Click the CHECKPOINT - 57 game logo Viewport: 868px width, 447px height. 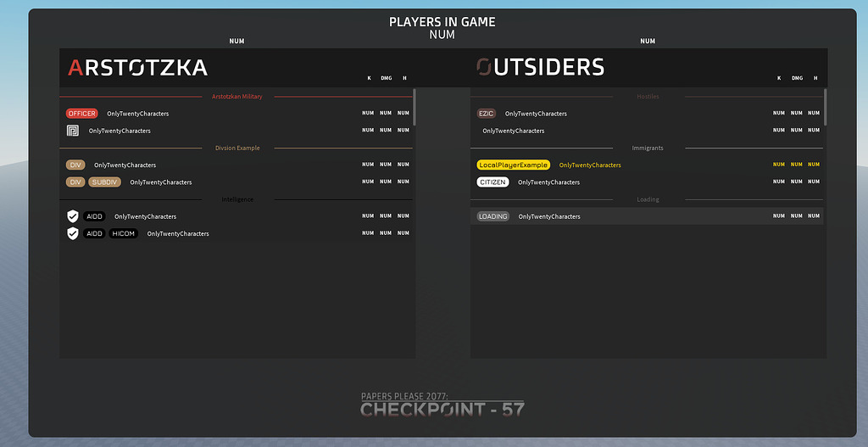pyautogui.click(x=442, y=405)
